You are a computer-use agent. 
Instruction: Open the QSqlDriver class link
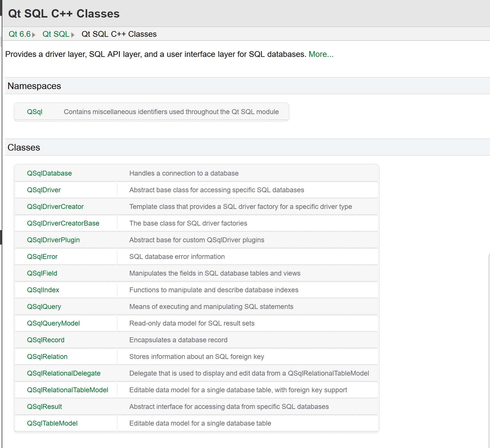tap(44, 190)
